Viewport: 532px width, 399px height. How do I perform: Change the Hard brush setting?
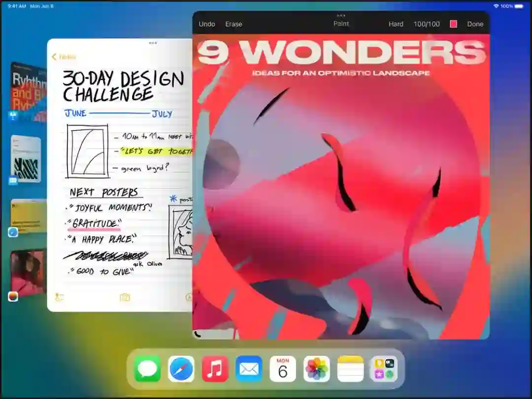[396, 24]
